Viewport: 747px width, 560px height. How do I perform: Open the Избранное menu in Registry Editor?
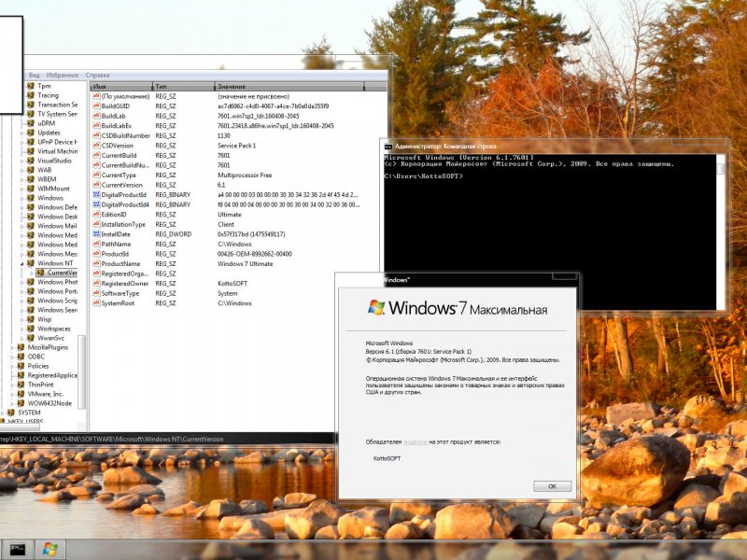(63, 76)
